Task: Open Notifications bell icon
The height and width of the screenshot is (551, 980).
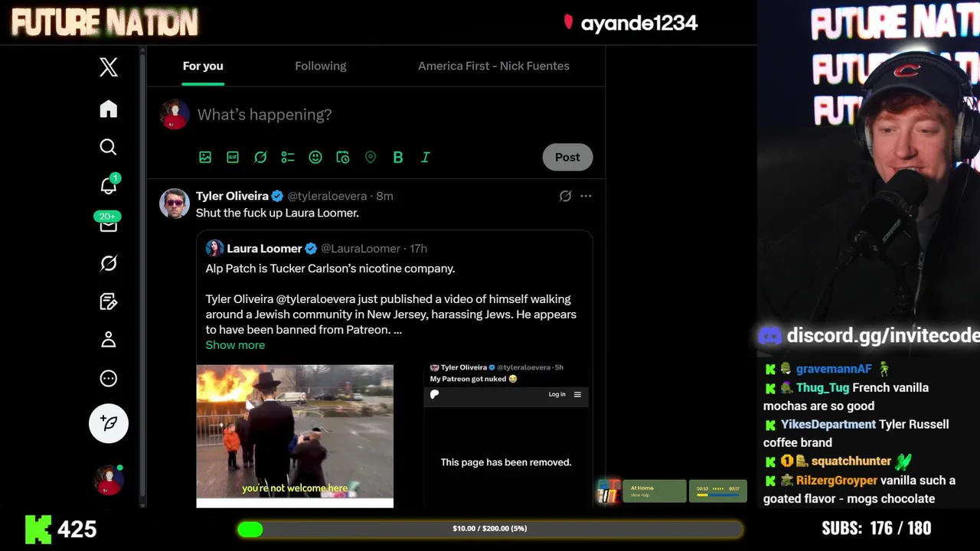Action: [x=109, y=184]
